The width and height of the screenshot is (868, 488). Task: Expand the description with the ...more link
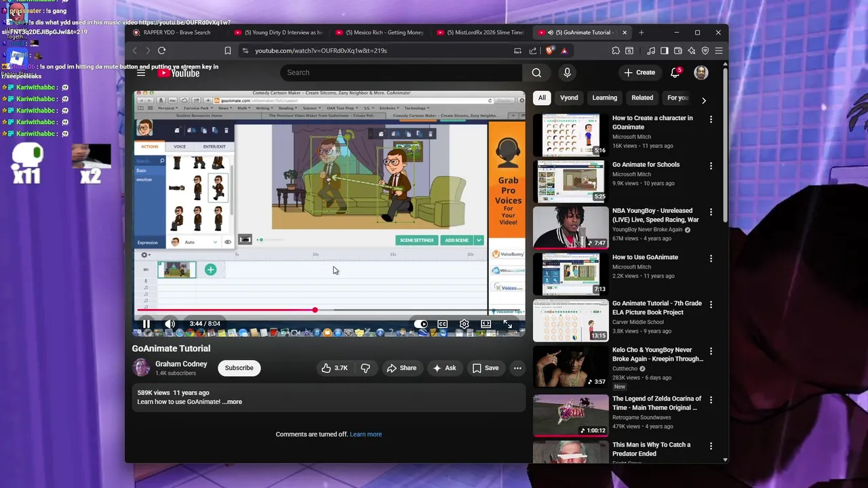232,402
